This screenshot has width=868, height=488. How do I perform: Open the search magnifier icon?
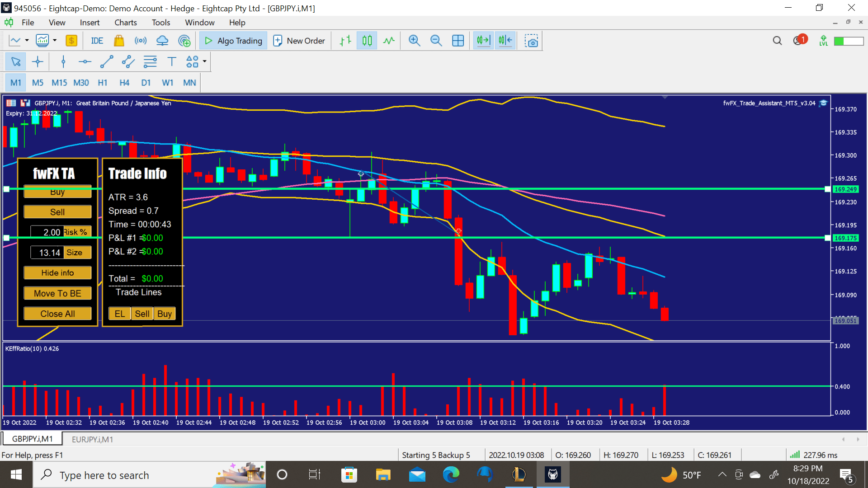point(777,41)
